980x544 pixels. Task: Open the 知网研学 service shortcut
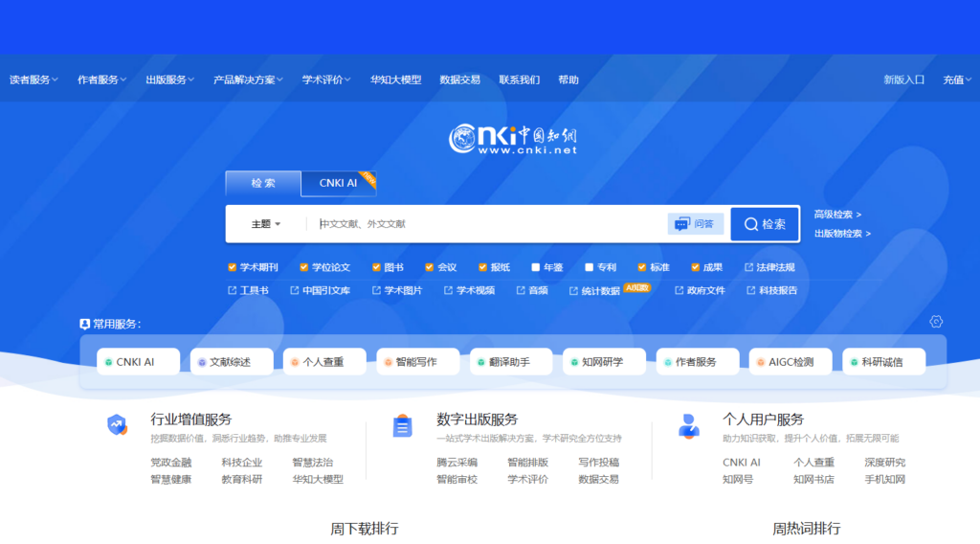605,362
